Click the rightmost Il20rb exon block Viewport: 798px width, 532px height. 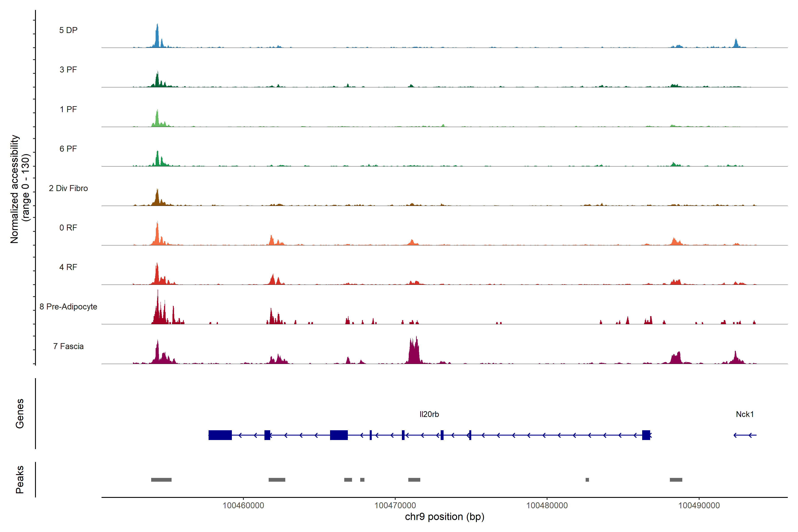click(x=646, y=435)
